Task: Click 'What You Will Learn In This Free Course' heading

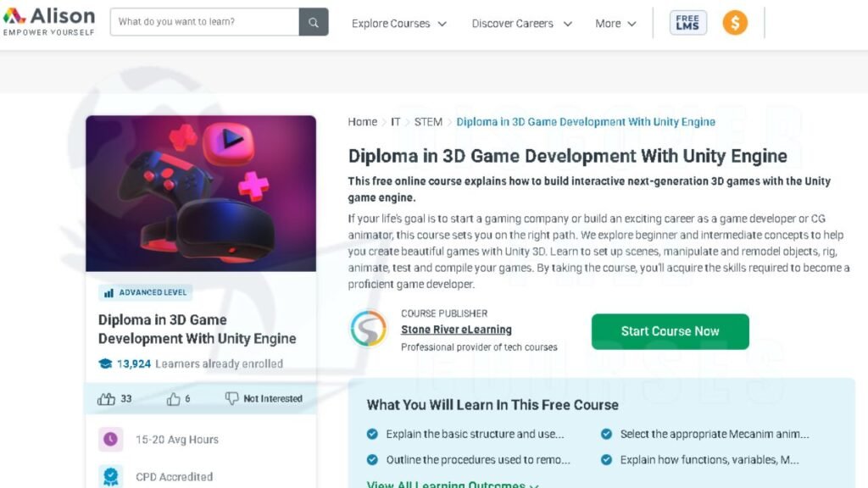Action: (492, 404)
